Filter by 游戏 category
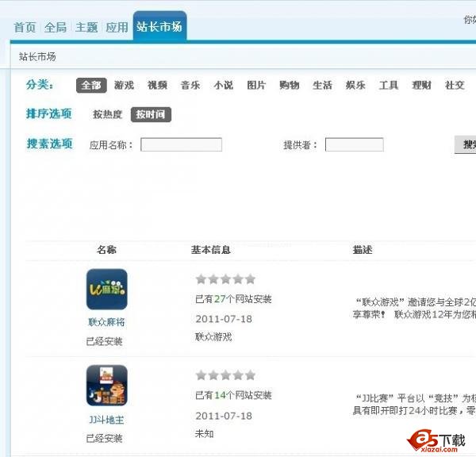Screen dimensions: 476x457 [125, 86]
